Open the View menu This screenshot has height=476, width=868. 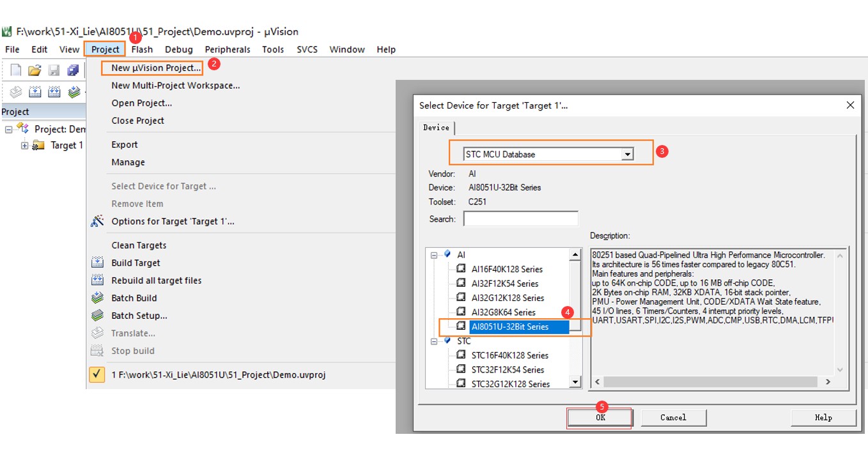point(69,49)
